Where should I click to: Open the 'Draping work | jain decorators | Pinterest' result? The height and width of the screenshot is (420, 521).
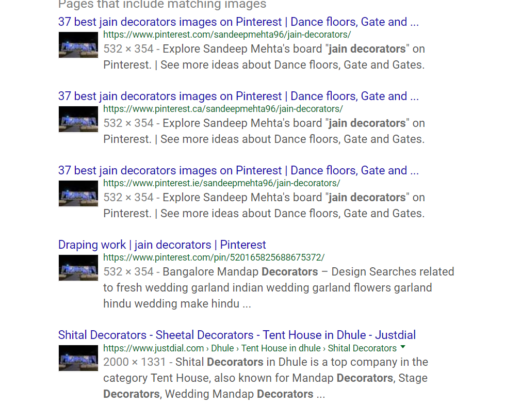(x=162, y=245)
